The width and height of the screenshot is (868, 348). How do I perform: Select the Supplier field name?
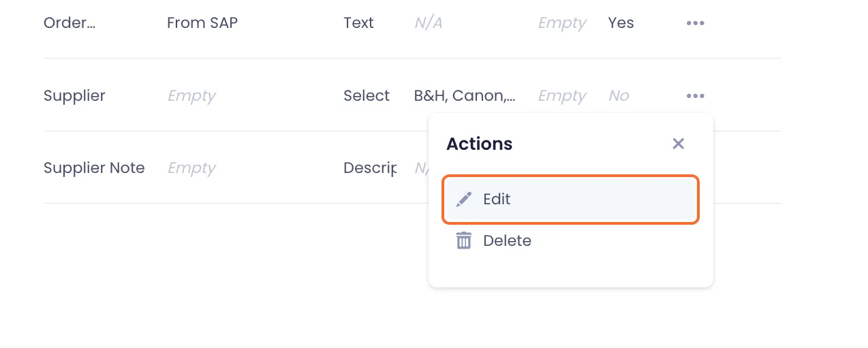pyautogui.click(x=74, y=96)
